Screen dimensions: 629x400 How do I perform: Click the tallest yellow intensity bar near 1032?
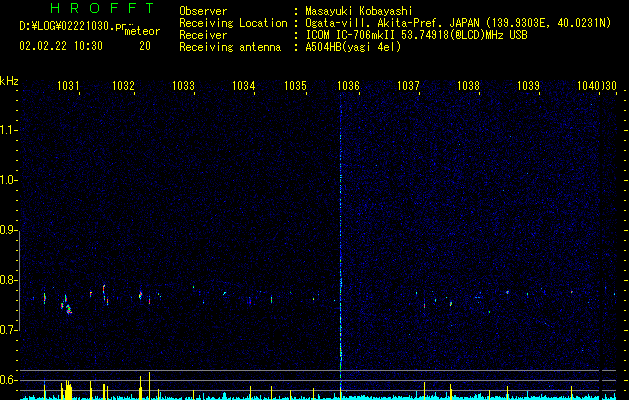(149, 386)
